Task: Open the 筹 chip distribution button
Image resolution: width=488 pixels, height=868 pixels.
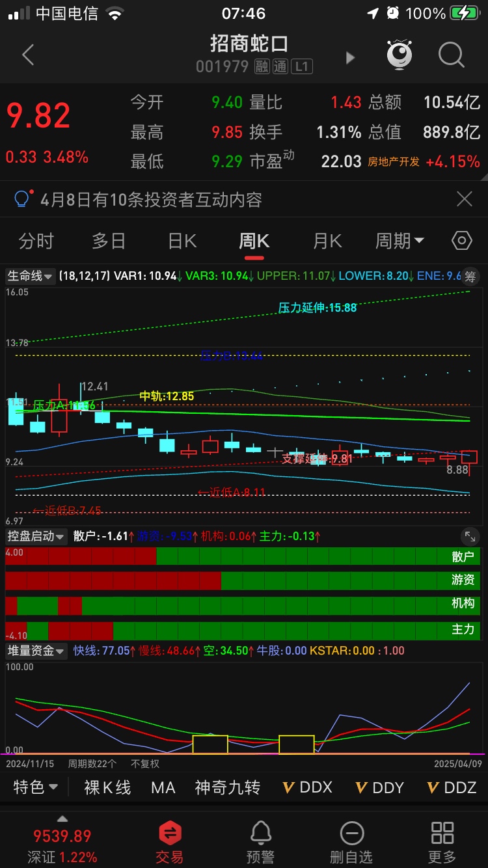Action: coord(470,276)
